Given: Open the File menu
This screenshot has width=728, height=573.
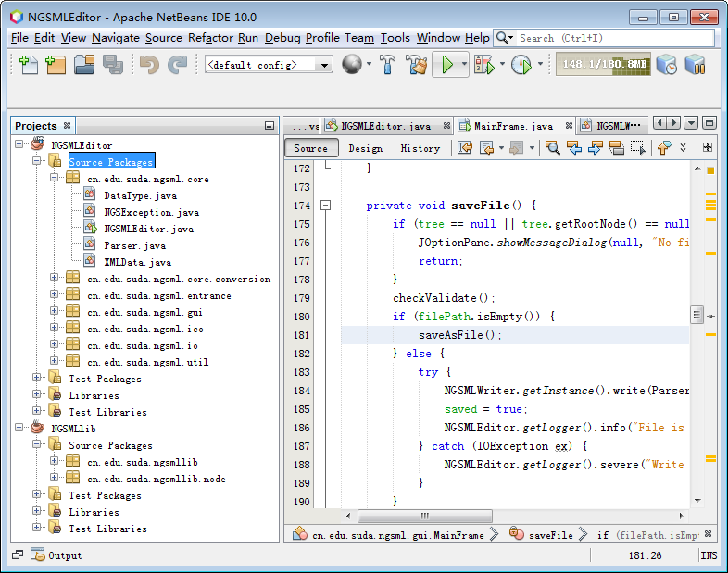Looking at the screenshot, I should point(19,38).
